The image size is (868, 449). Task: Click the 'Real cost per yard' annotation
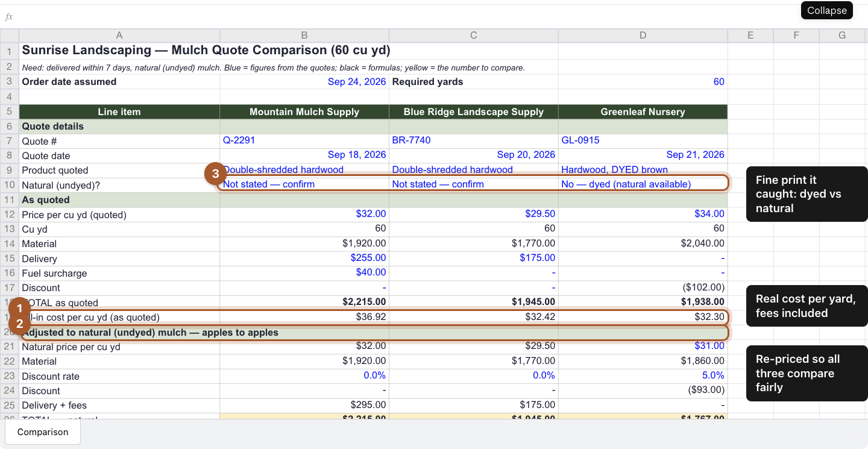[x=807, y=306]
